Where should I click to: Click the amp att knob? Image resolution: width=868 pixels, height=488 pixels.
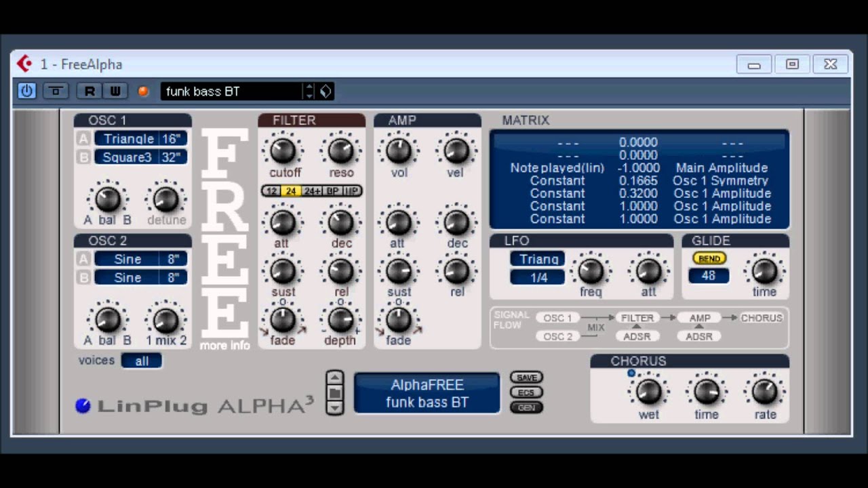tap(399, 222)
